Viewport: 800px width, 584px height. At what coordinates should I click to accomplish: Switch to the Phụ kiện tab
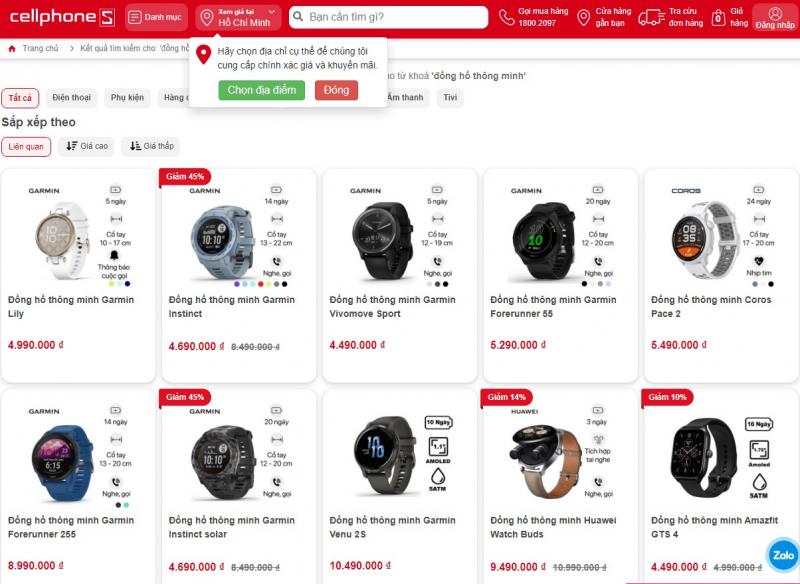pyautogui.click(x=128, y=97)
